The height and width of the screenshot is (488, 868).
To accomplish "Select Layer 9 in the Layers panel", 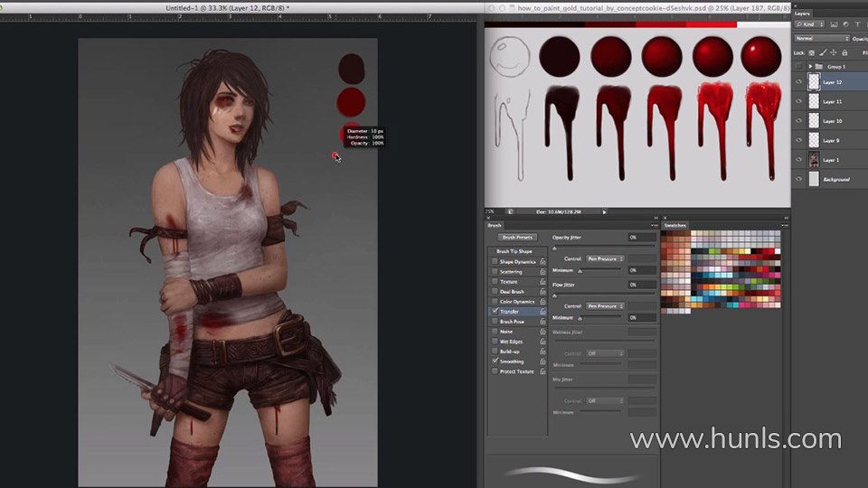I will click(830, 140).
